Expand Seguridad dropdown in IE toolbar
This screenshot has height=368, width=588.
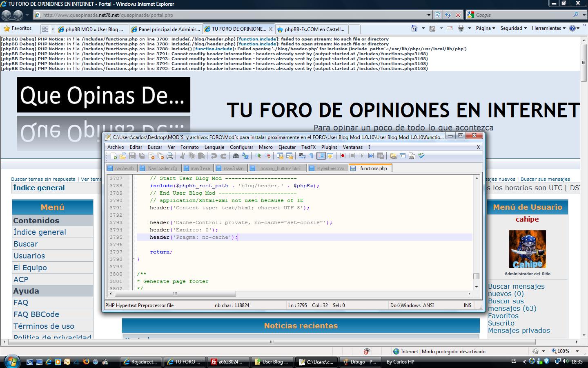[x=514, y=28]
